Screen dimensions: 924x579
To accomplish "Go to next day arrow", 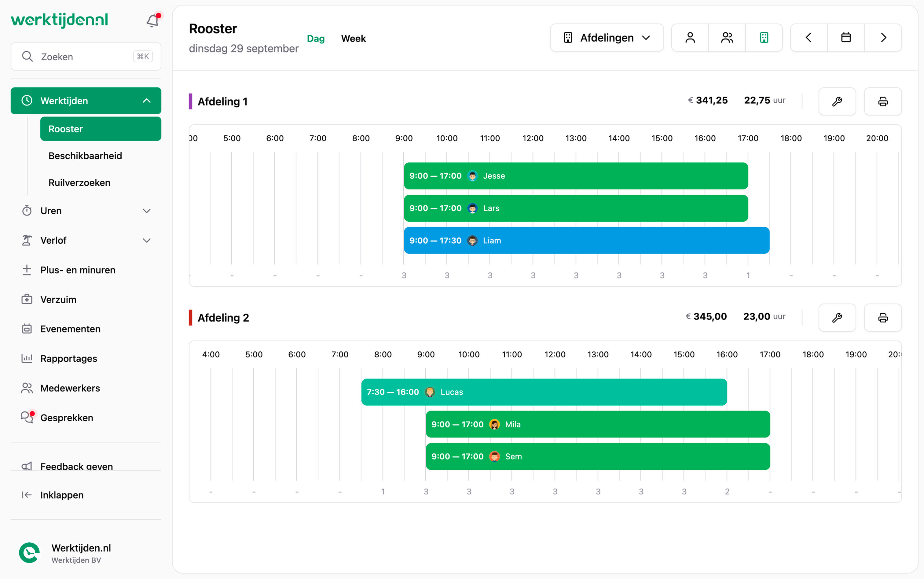I will coord(883,38).
